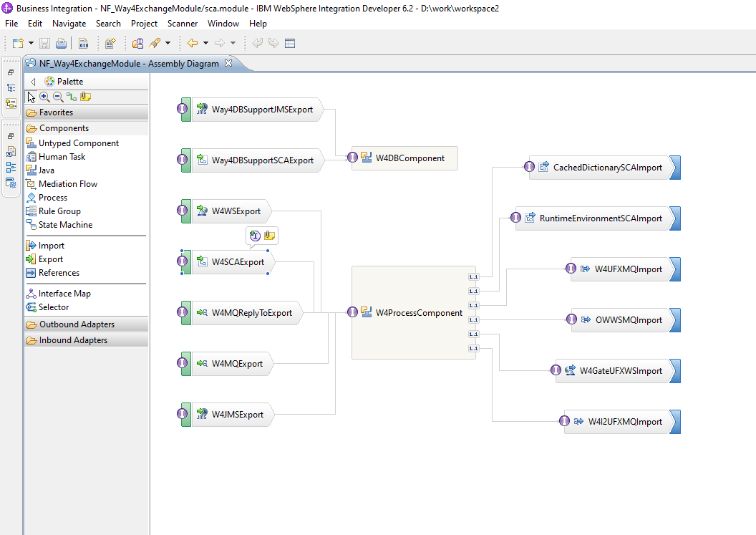
Task: Collapse the Components palette drawer
Action: click(x=87, y=128)
